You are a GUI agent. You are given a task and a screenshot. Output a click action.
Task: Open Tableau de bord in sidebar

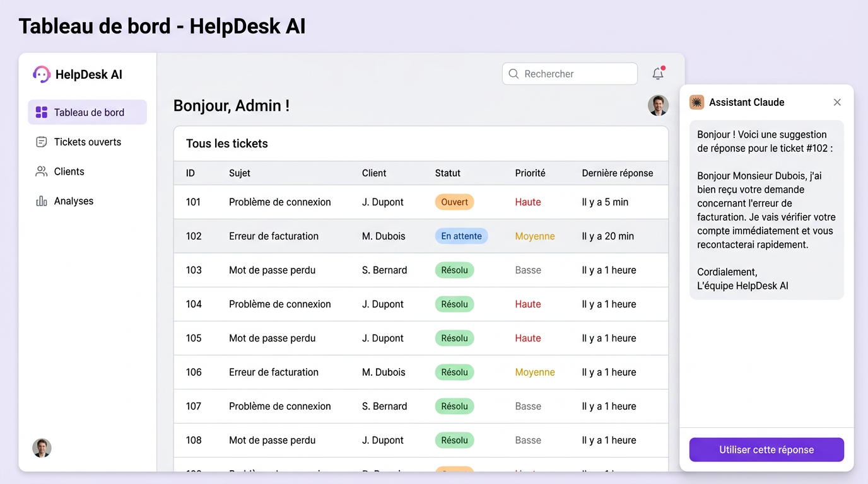pyautogui.click(x=88, y=112)
